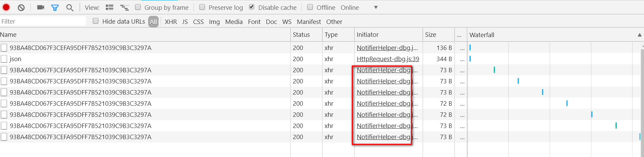Toggle the capture screenshots camera icon

coord(41,7)
